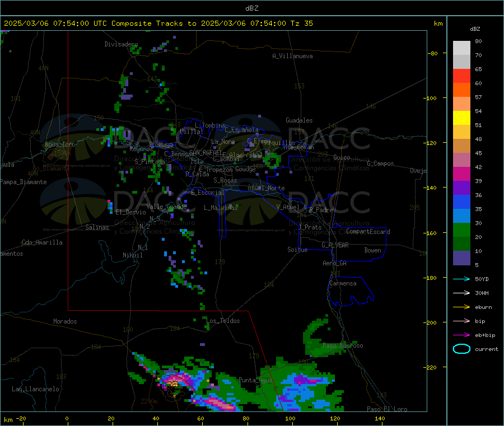This screenshot has width=504, height=426.
Task: Click the -80 km tick on right axis
Action: pos(433,53)
